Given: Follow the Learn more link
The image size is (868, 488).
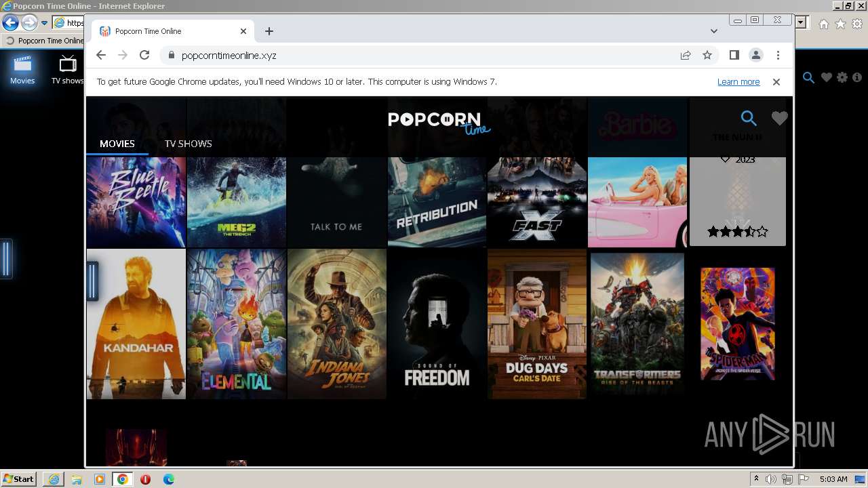Looking at the screenshot, I should 738,82.
